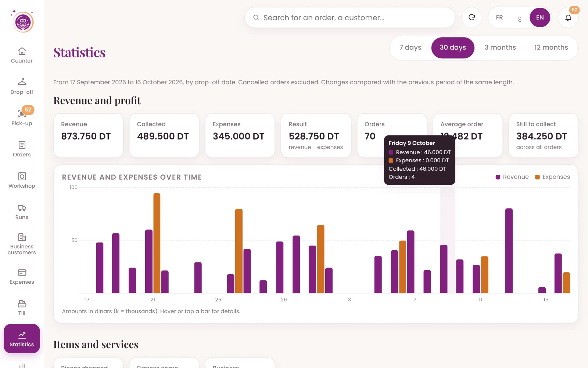588x368 pixels.
Task: Focus the order or customer search field
Action: (x=350, y=17)
